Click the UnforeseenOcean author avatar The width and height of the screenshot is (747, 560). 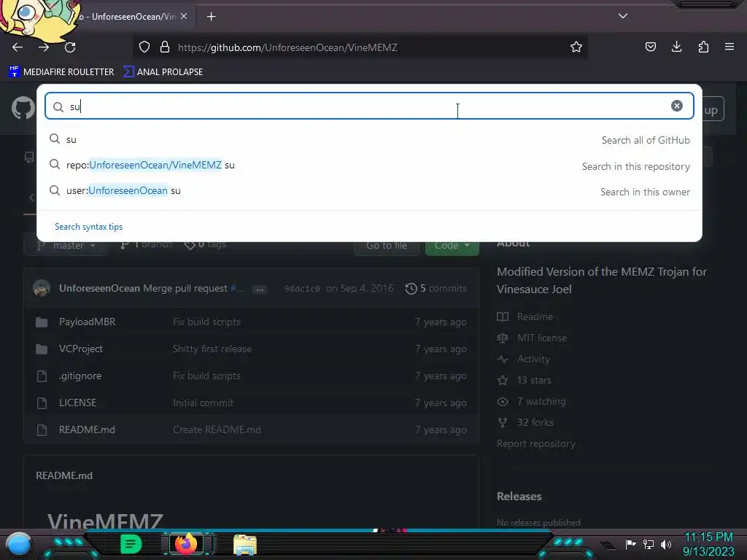click(x=42, y=289)
